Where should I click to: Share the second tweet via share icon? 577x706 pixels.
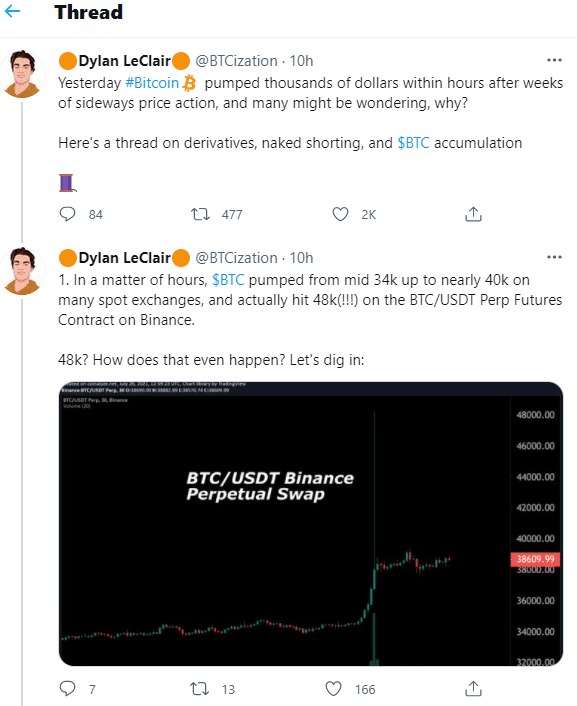[473, 688]
